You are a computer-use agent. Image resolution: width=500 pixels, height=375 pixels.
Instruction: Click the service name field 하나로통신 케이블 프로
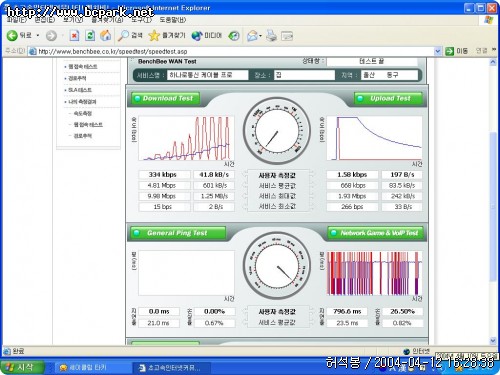208,75
